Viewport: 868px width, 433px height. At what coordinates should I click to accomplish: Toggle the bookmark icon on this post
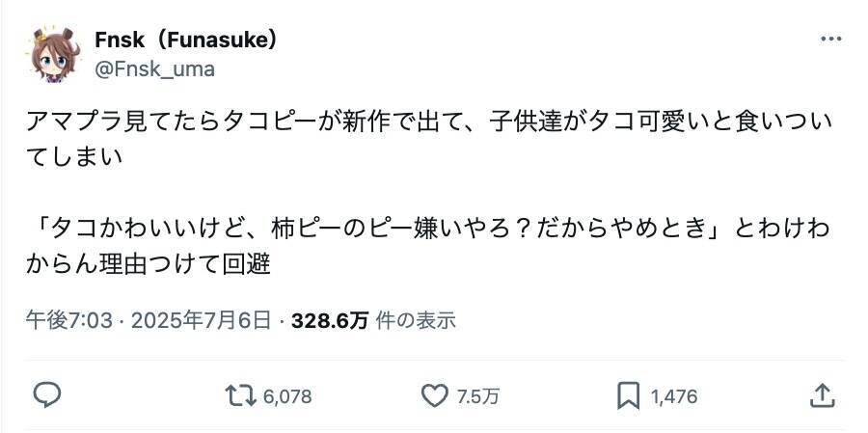coord(629,394)
